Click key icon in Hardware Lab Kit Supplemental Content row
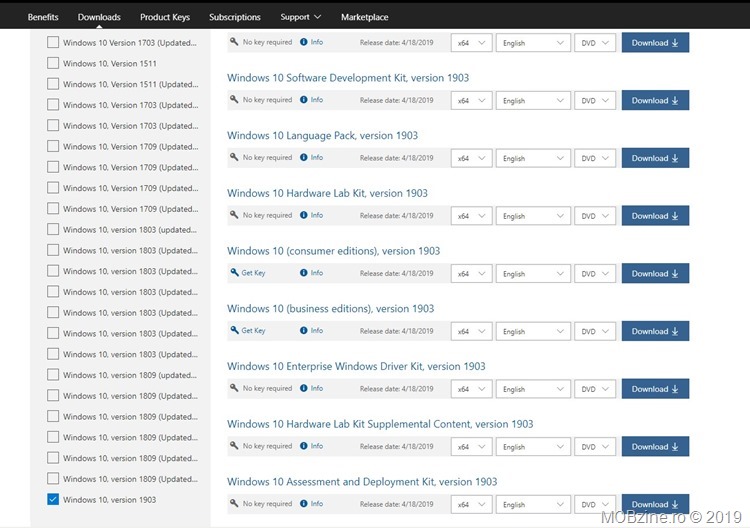 [234, 446]
